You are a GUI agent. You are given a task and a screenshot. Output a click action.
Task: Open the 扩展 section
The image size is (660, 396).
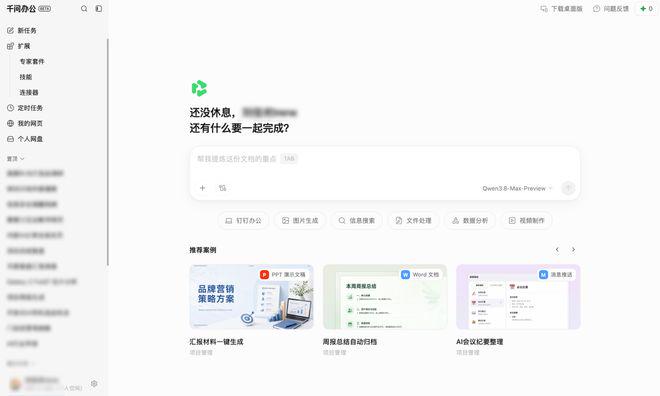19,46
